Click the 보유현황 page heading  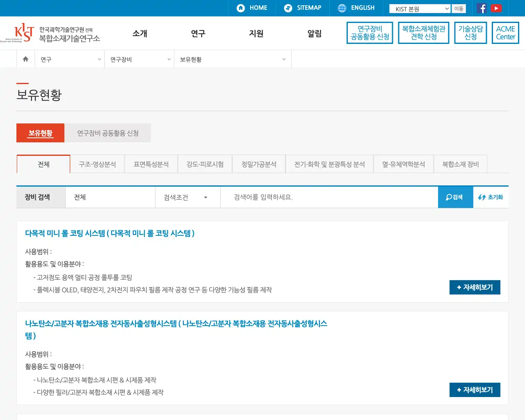(39, 95)
